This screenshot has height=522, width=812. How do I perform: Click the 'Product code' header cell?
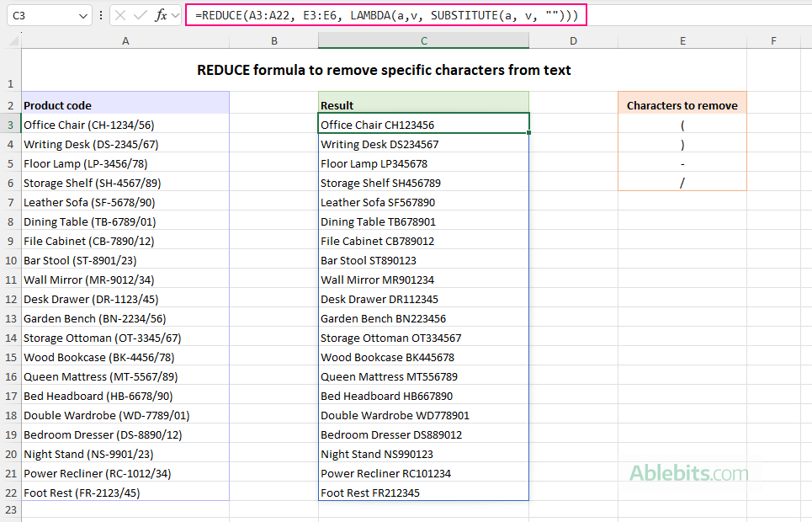(x=125, y=104)
